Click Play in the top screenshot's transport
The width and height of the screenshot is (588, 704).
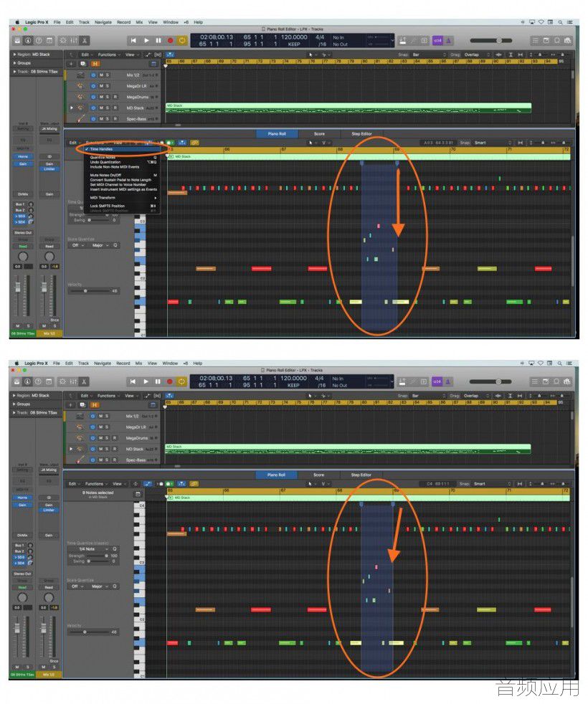pyautogui.click(x=146, y=40)
